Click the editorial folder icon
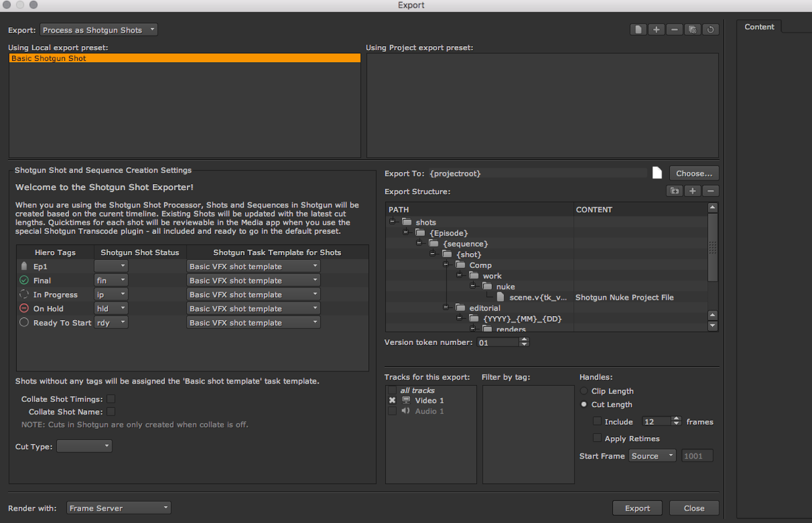Image resolution: width=812 pixels, height=523 pixels. [461, 307]
